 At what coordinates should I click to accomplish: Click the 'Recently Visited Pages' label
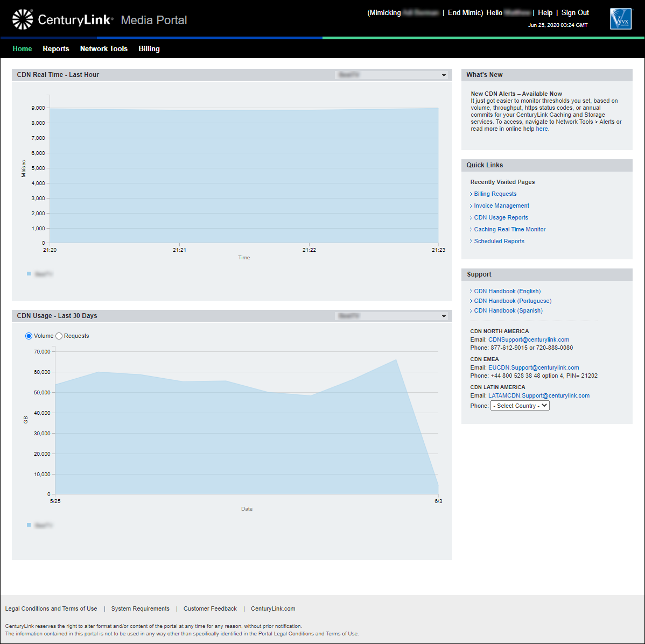pos(502,182)
